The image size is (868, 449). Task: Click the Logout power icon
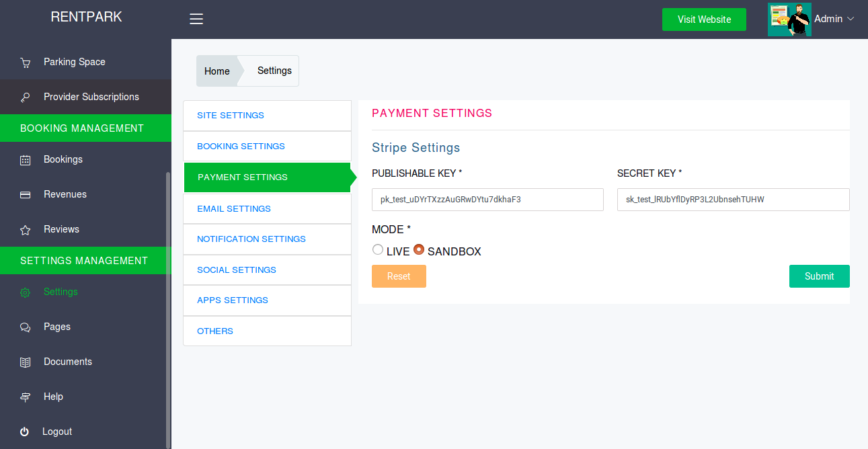25,432
